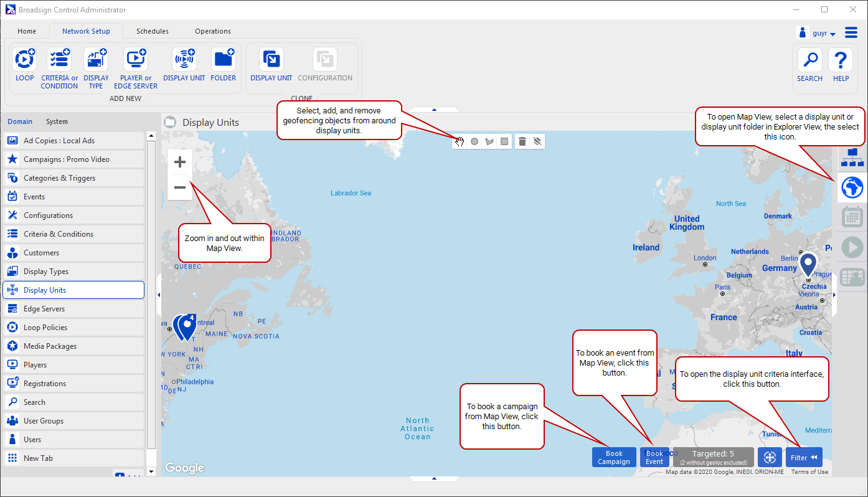This screenshot has height=497, width=868.
Task: Open the guyr user dropdown
Action: point(823,34)
